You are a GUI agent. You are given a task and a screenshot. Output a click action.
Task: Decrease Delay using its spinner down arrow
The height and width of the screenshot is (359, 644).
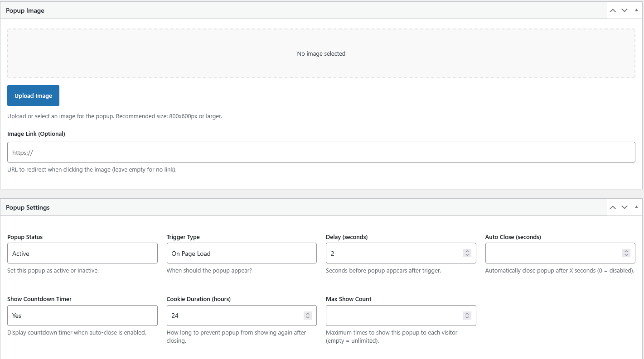467,255
